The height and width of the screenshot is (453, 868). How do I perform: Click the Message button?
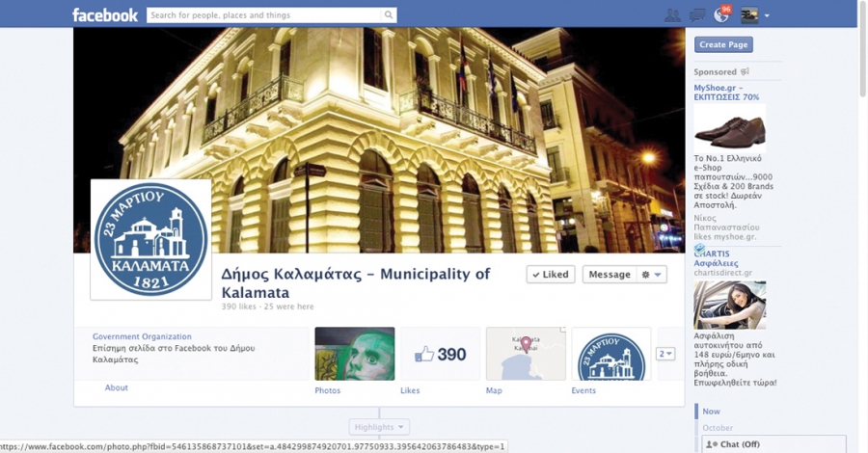(x=609, y=275)
